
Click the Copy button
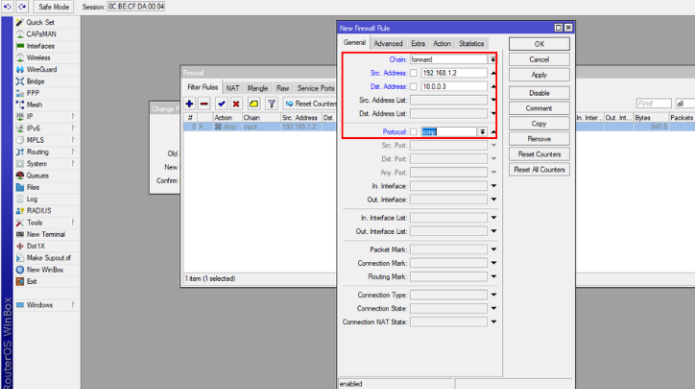(x=539, y=124)
